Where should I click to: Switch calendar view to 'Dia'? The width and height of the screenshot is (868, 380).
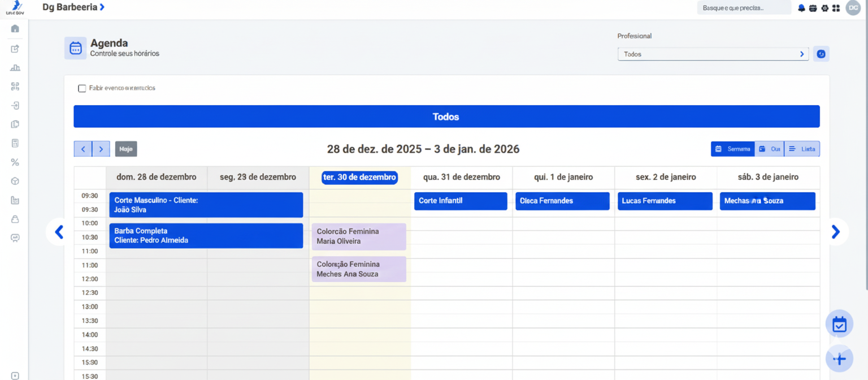pos(770,149)
